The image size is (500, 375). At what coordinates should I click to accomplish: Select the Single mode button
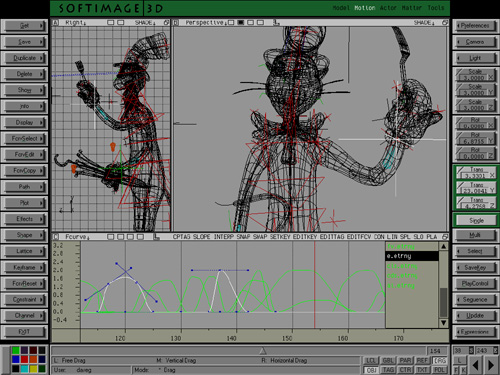(x=476, y=220)
